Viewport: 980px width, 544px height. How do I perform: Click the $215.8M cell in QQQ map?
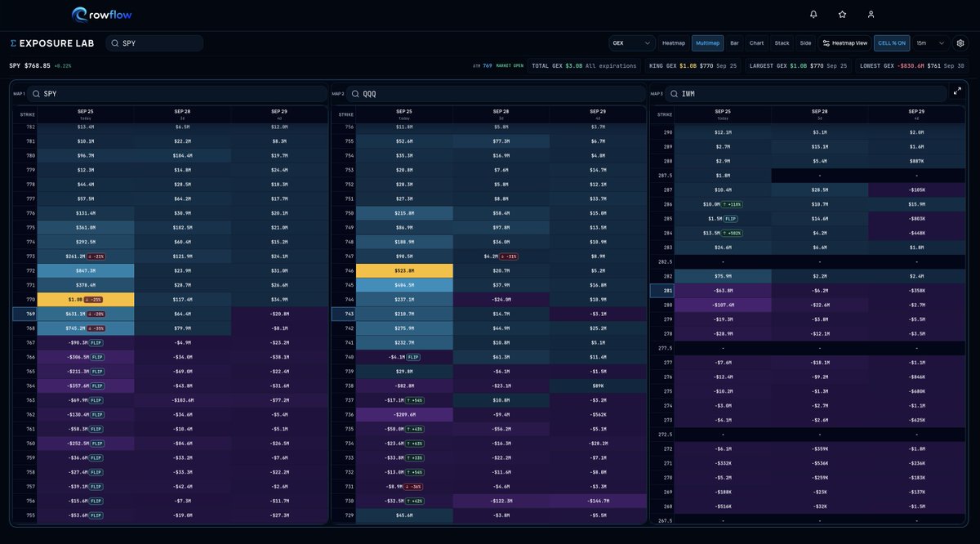(x=403, y=212)
